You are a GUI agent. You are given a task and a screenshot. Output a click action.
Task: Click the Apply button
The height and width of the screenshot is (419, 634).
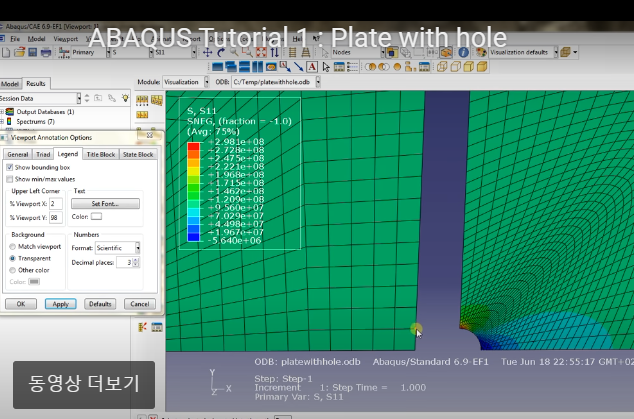pyautogui.click(x=61, y=304)
